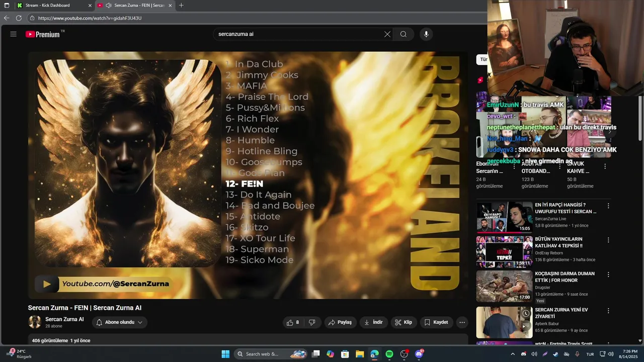Viewport: 644px width, 362px height.
Task: Play the BÜTÜN YAYINCILARIN KATLİHAV thumbnail
Action: 504,251
